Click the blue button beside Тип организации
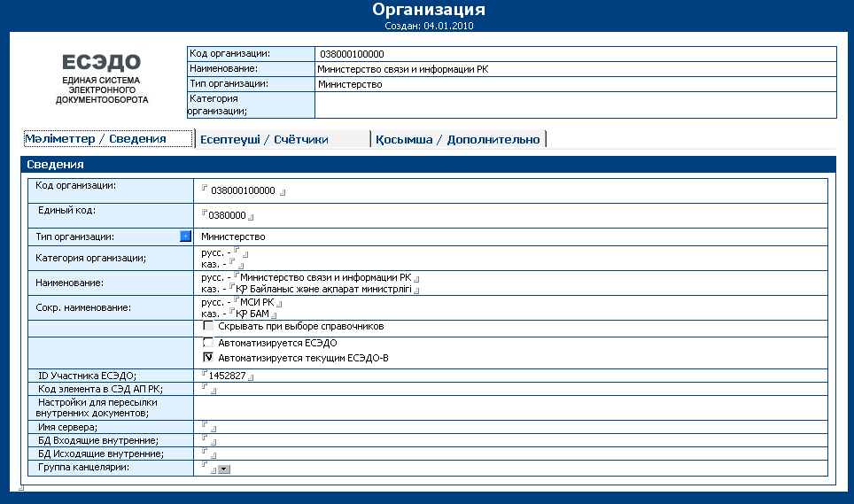Screen dimensions: 854x504 185,236
